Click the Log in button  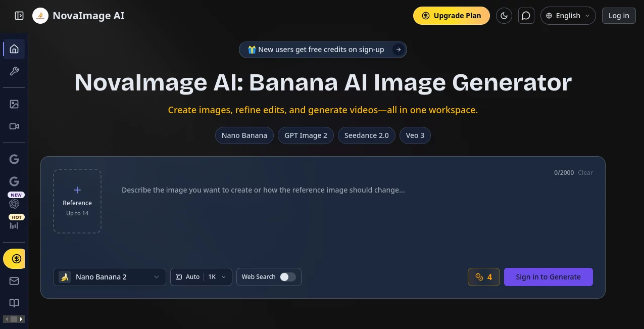(619, 16)
